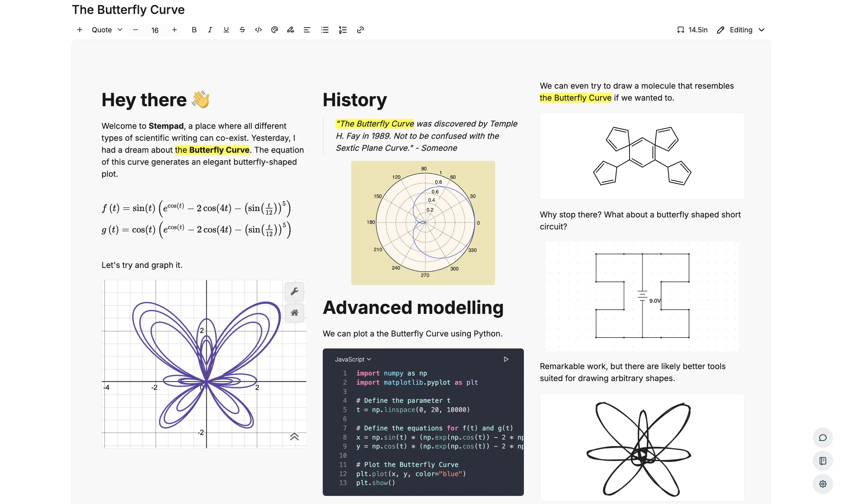Screen dimensions: 843x504
Task: Collapse the butterfly graph with the chevrons
Action: 294,437
